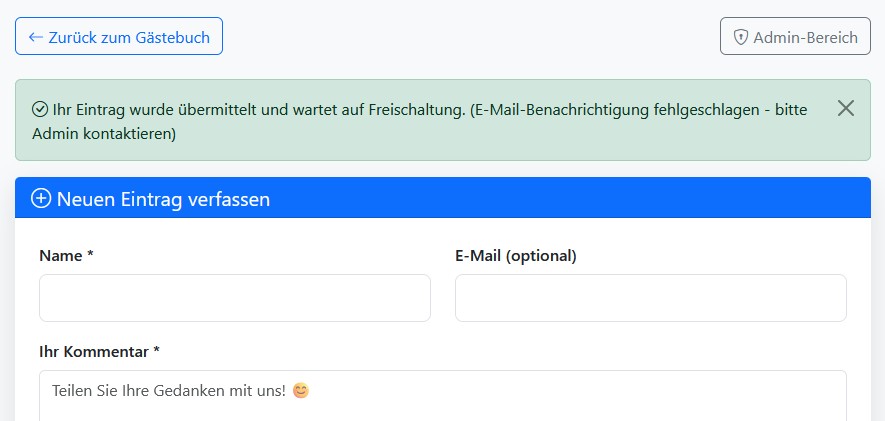Go back via "Zurück zum Gästebuch" text
This screenshot has height=421, width=885.
tap(129, 37)
